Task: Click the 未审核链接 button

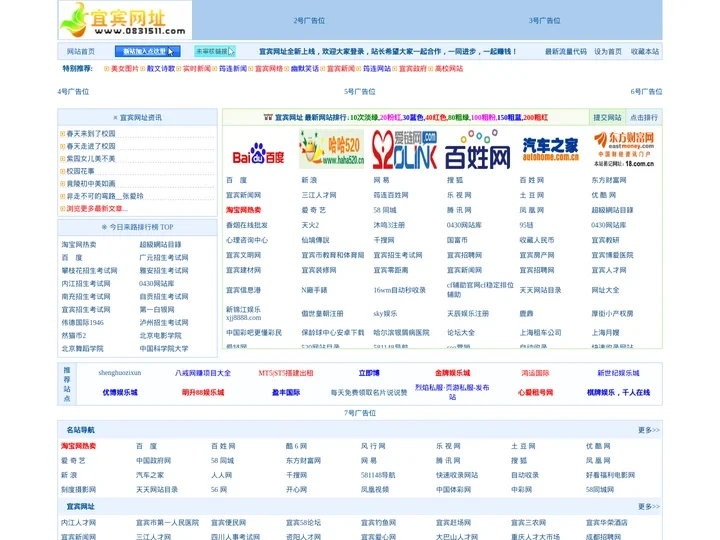Action: (215, 51)
